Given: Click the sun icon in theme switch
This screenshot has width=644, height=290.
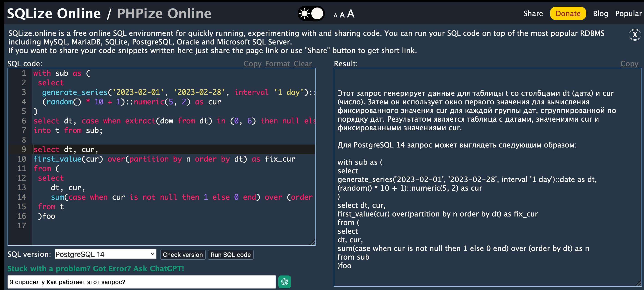Looking at the screenshot, I should point(304,13).
